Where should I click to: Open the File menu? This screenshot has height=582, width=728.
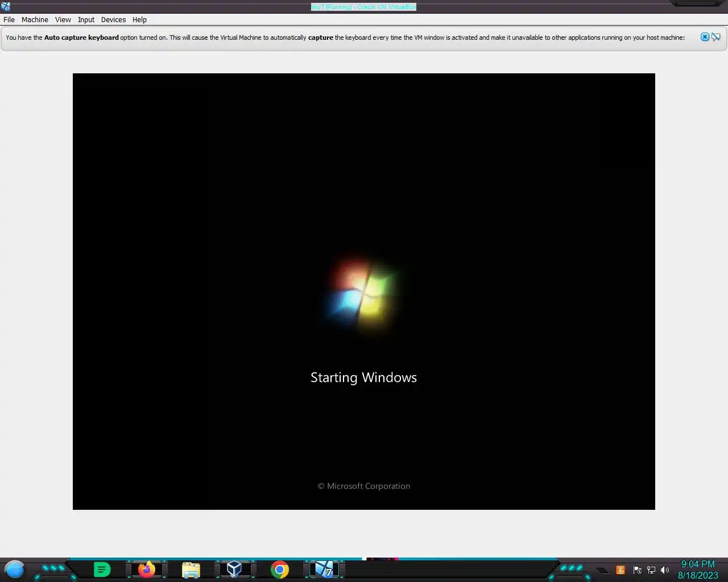pos(9,19)
